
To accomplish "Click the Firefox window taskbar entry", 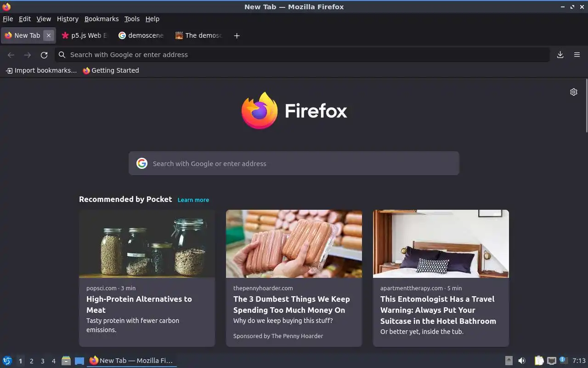I will (132, 361).
